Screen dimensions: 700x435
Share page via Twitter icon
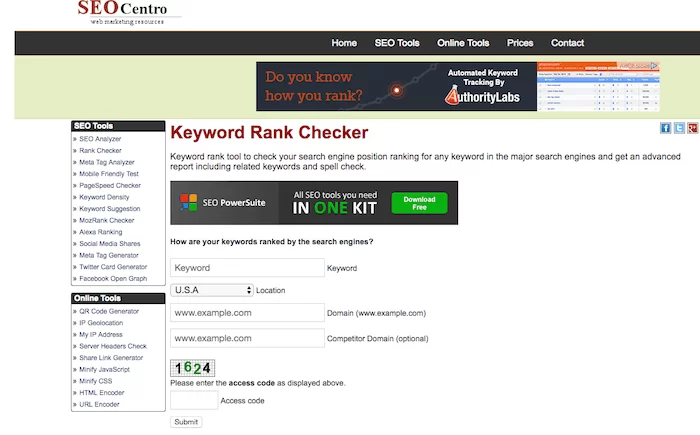tap(679, 129)
